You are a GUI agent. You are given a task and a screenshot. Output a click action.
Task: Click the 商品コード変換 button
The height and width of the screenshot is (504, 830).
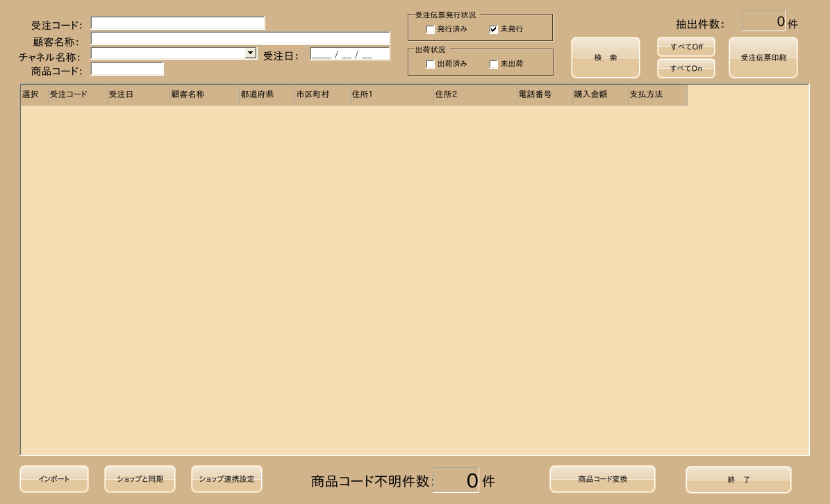pyautogui.click(x=602, y=479)
